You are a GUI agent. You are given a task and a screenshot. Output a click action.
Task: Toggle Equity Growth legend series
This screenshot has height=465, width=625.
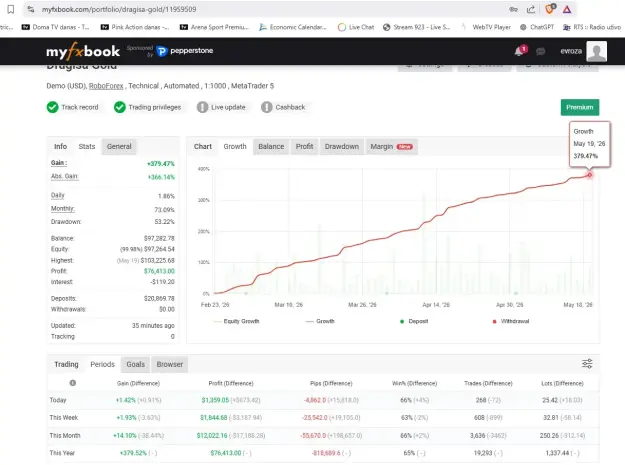point(237,321)
